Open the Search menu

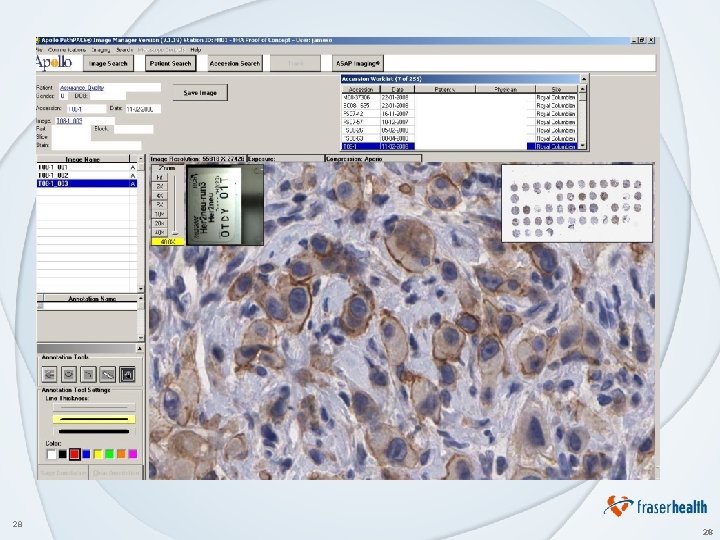click(124, 50)
